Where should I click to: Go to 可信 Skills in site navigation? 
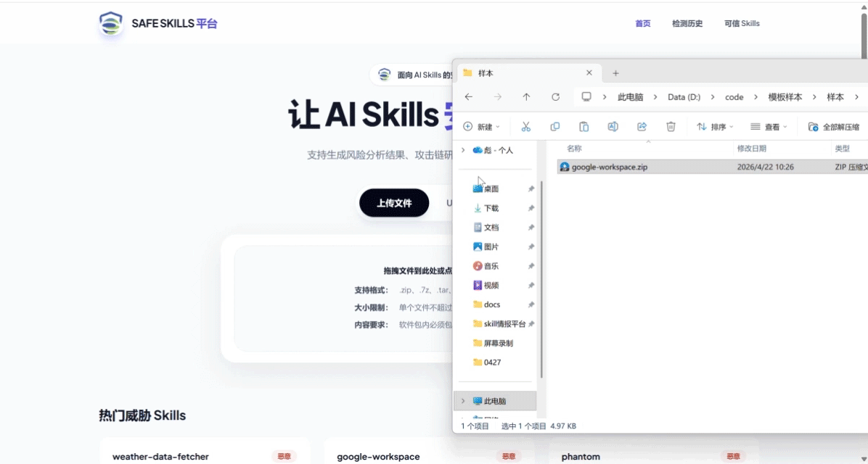[x=742, y=23]
